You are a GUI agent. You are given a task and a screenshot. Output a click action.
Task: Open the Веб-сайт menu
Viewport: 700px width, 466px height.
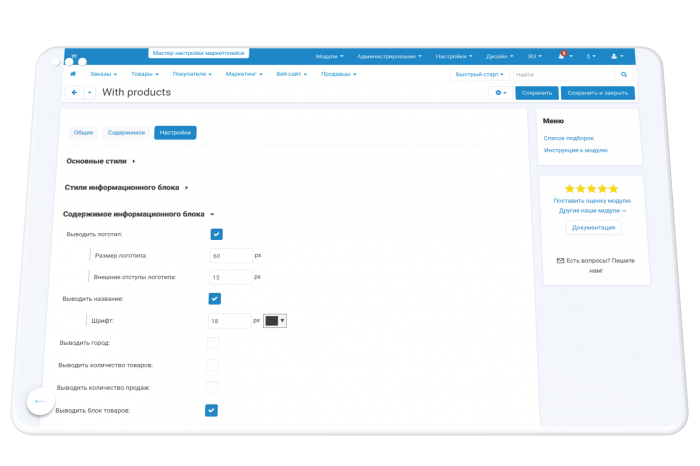[x=291, y=74]
